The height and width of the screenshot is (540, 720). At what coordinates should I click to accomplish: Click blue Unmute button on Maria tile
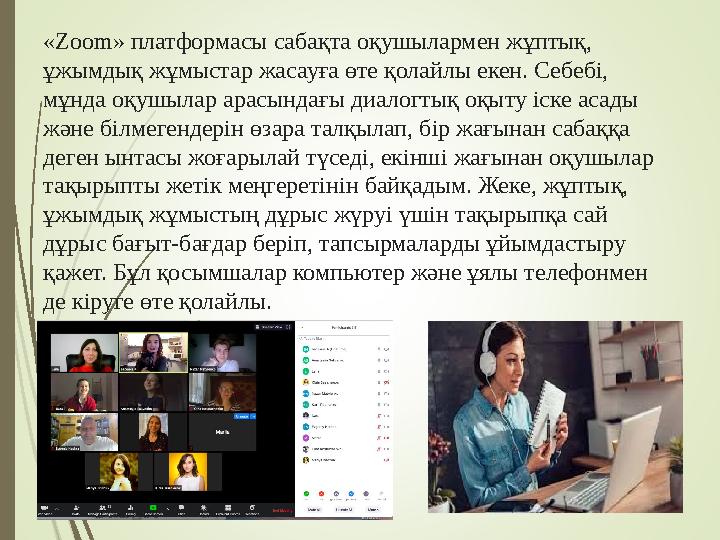pos(242,416)
